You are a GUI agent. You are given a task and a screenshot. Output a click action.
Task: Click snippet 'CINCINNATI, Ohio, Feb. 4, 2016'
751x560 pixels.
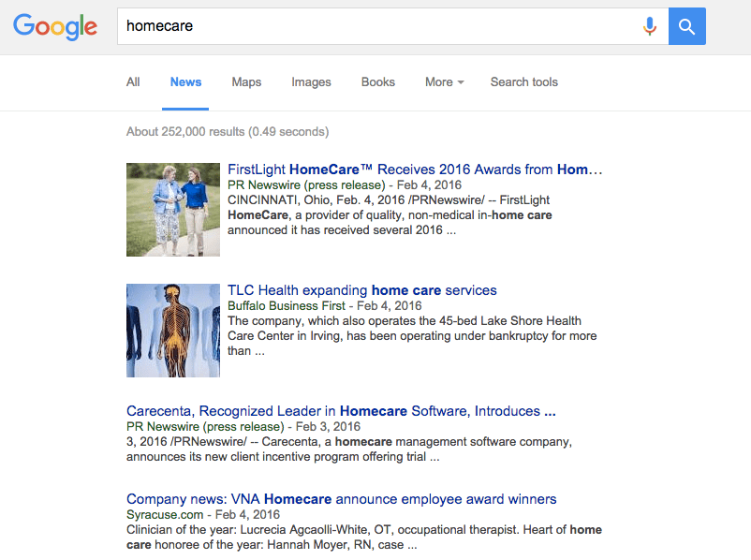(x=317, y=199)
